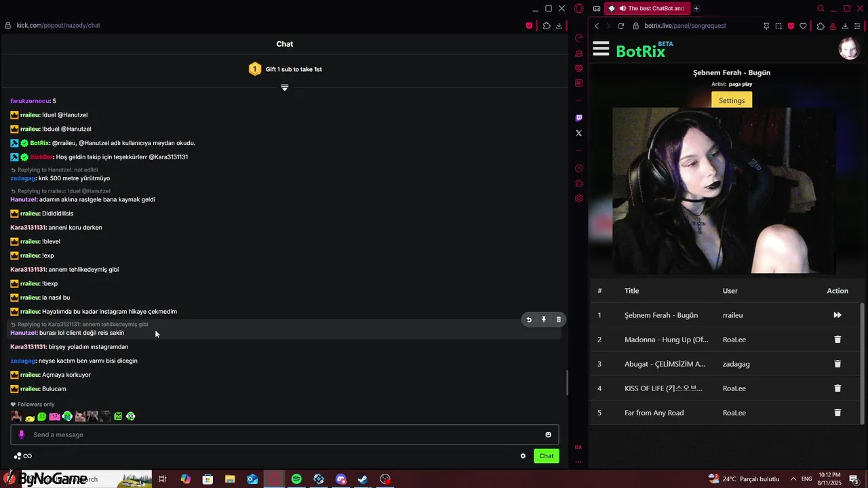Open Opera sidebar settings gear icon

coord(578,199)
